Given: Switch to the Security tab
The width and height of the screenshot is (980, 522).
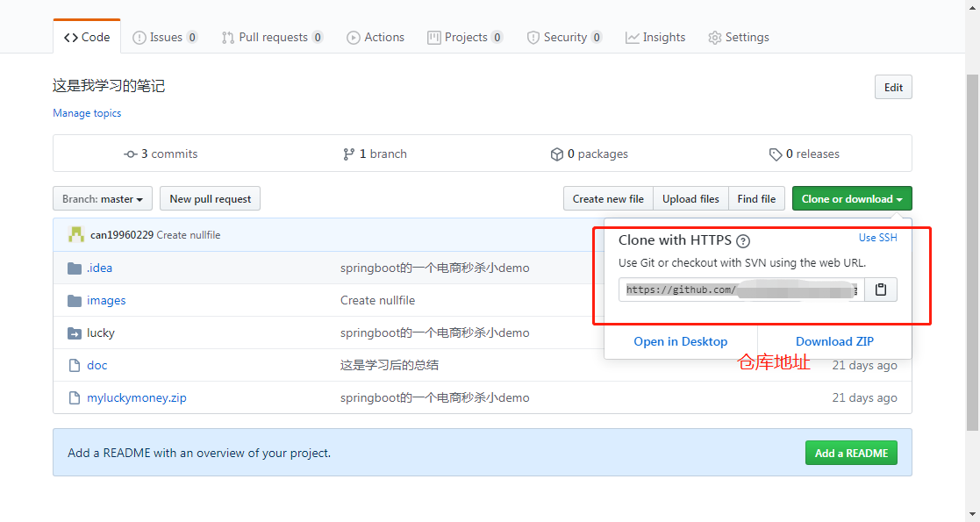Looking at the screenshot, I should pyautogui.click(x=564, y=37).
